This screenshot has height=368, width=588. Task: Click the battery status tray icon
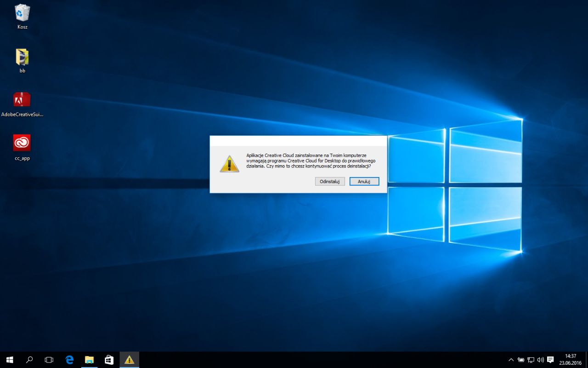pyautogui.click(x=521, y=360)
